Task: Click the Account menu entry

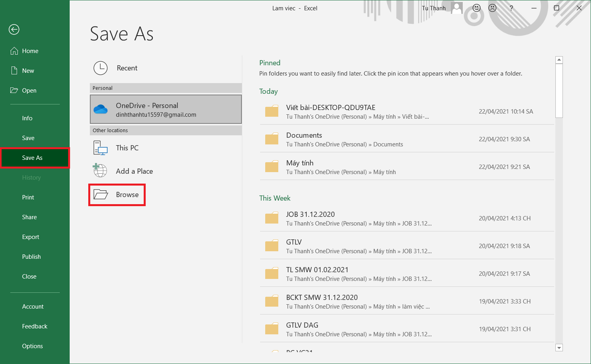Action: 33,307
